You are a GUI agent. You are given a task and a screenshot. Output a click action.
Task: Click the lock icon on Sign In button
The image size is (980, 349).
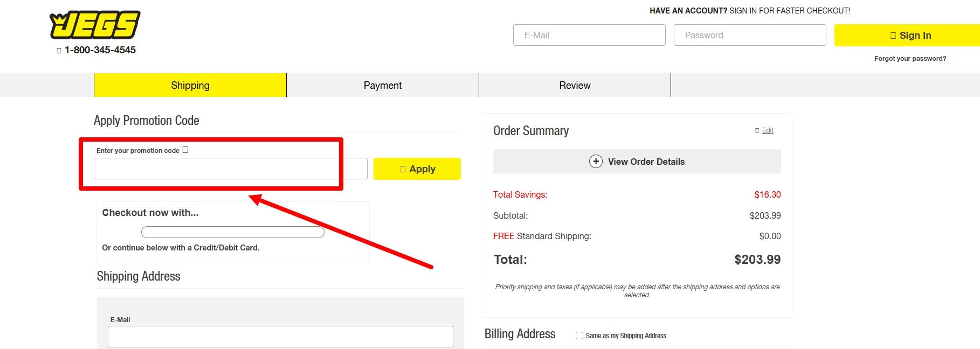pos(893,36)
